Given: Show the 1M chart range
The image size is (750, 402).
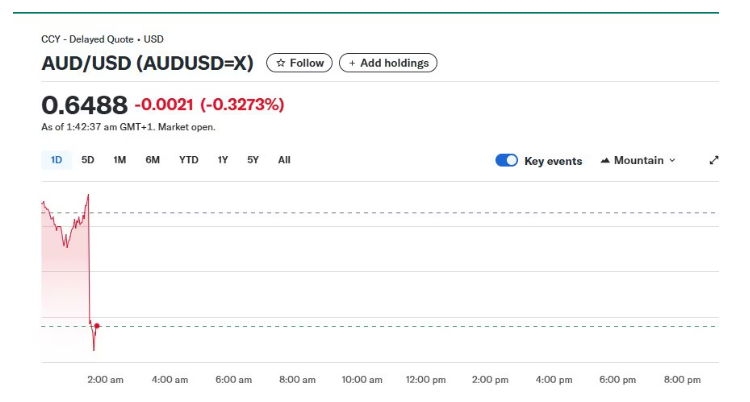Looking at the screenshot, I should point(119,160).
